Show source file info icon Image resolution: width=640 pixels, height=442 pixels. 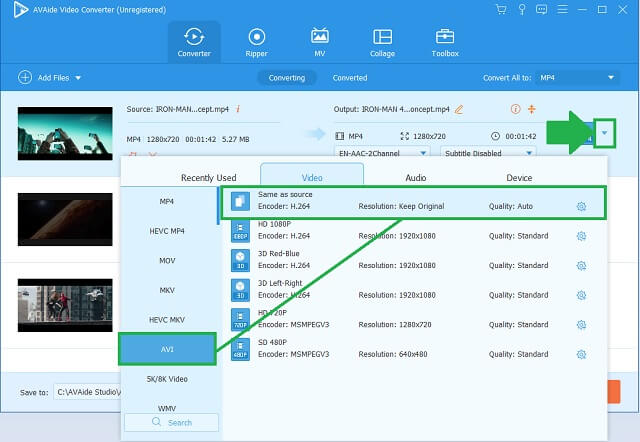tap(238, 109)
